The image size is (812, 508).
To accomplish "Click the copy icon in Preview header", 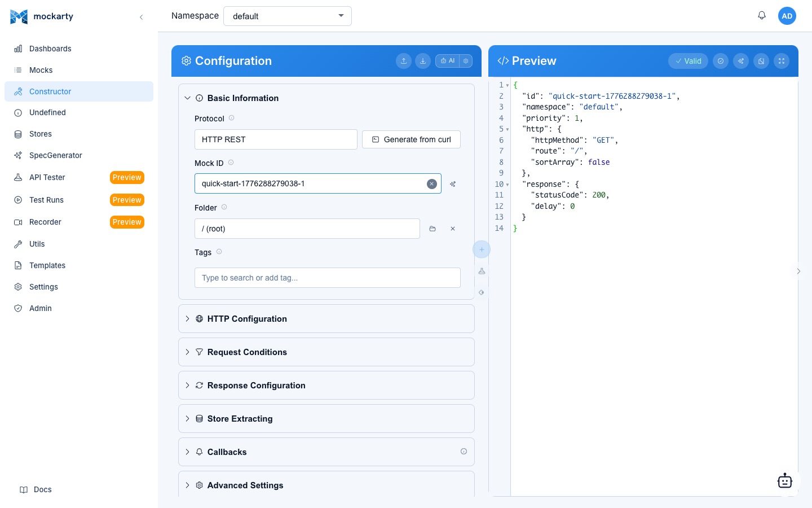I will tap(761, 61).
